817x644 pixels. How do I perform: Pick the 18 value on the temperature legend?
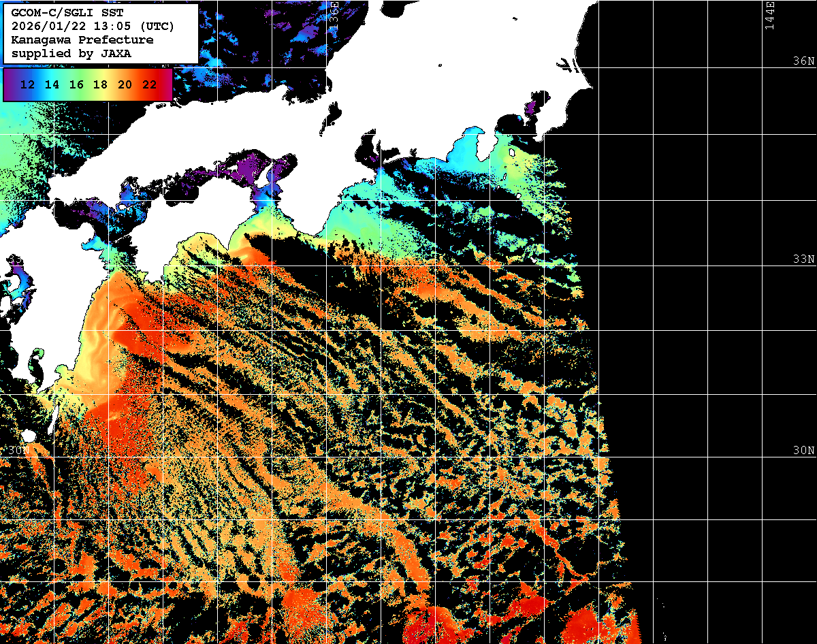[100, 85]
